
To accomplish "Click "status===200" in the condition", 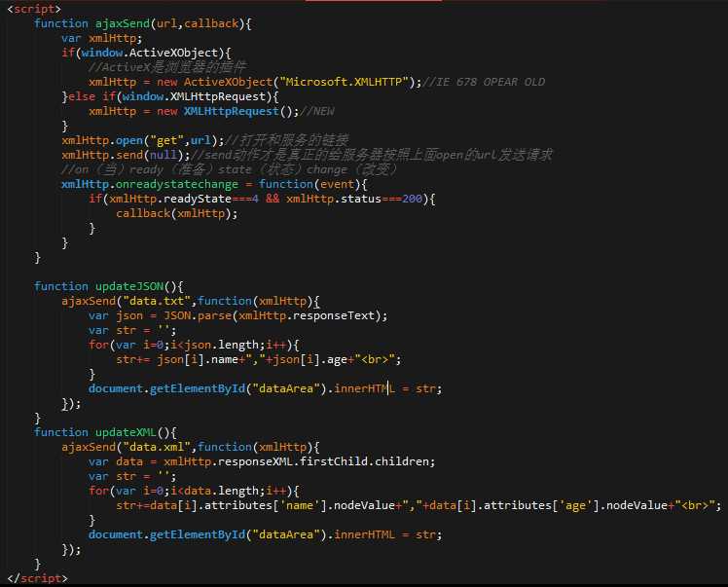I will [382, 199].
